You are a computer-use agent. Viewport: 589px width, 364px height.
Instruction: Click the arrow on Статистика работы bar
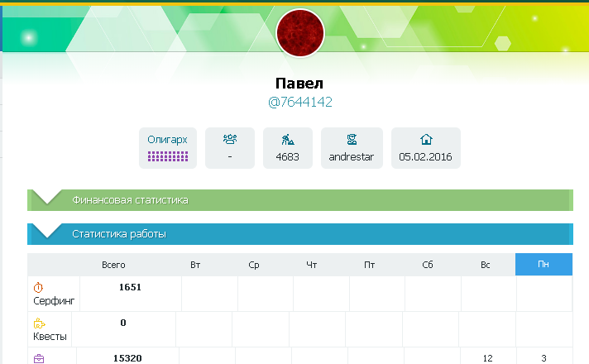pos(47,231)
